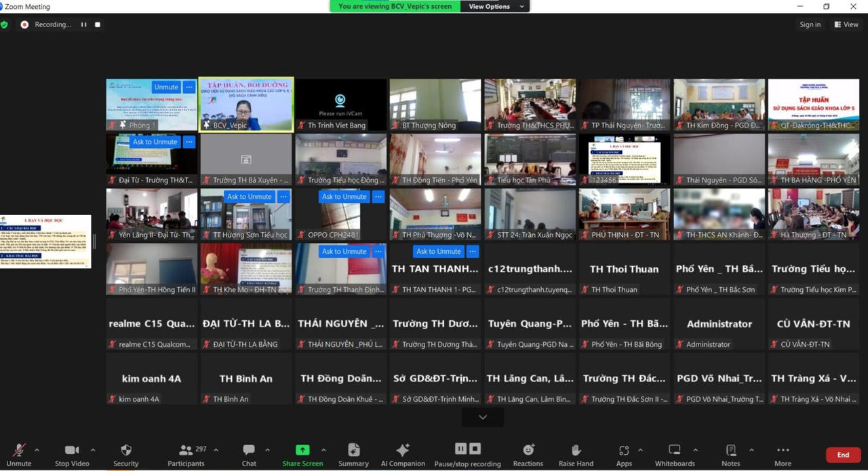Open the Participants panel

click(x=185, y=451)
